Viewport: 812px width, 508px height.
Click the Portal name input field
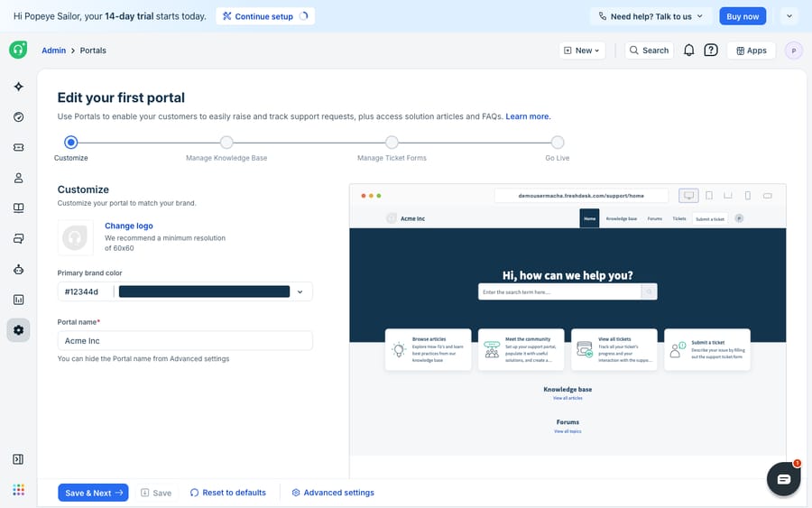(185, 341)
